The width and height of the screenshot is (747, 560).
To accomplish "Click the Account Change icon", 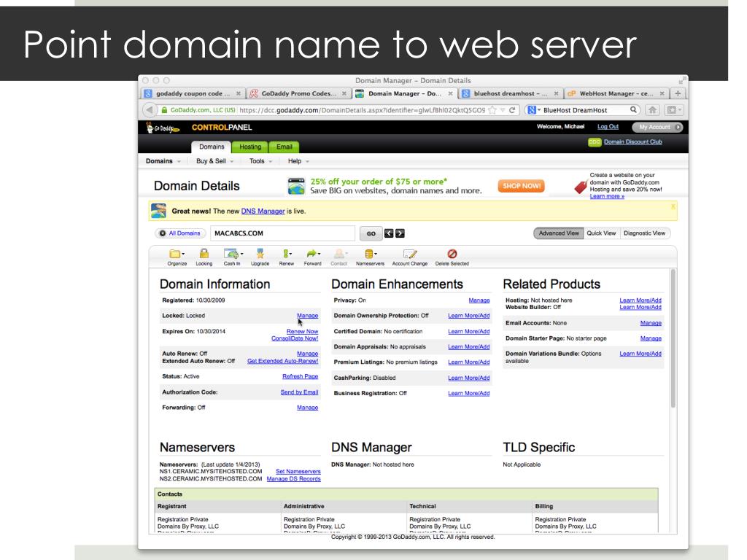I will (x=409, y=255).
